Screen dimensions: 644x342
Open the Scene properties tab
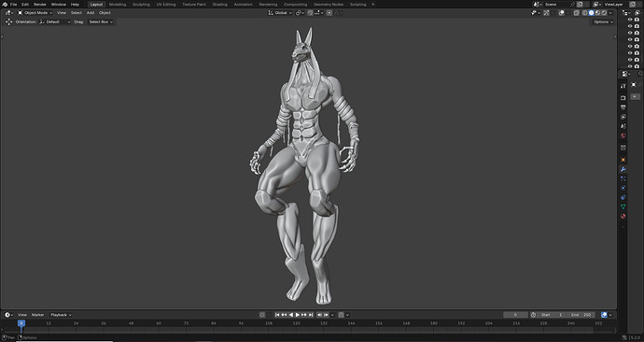coord(623,126)
